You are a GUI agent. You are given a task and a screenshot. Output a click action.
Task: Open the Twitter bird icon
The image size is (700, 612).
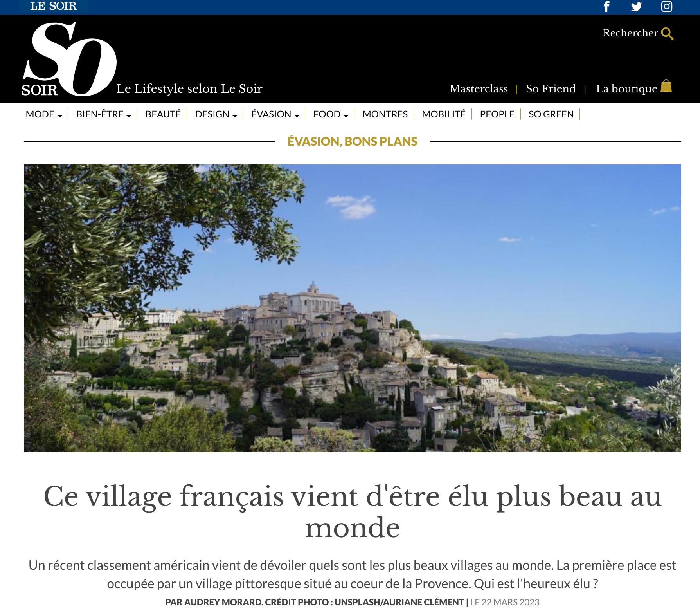pyautogui.click(x=637, y=7)
